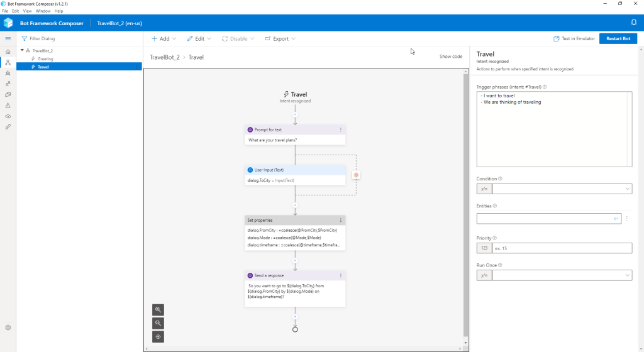Viewport: 644px width, 352px height.
Task: Add action after User Input node
Action: click(x=295, y=205)
